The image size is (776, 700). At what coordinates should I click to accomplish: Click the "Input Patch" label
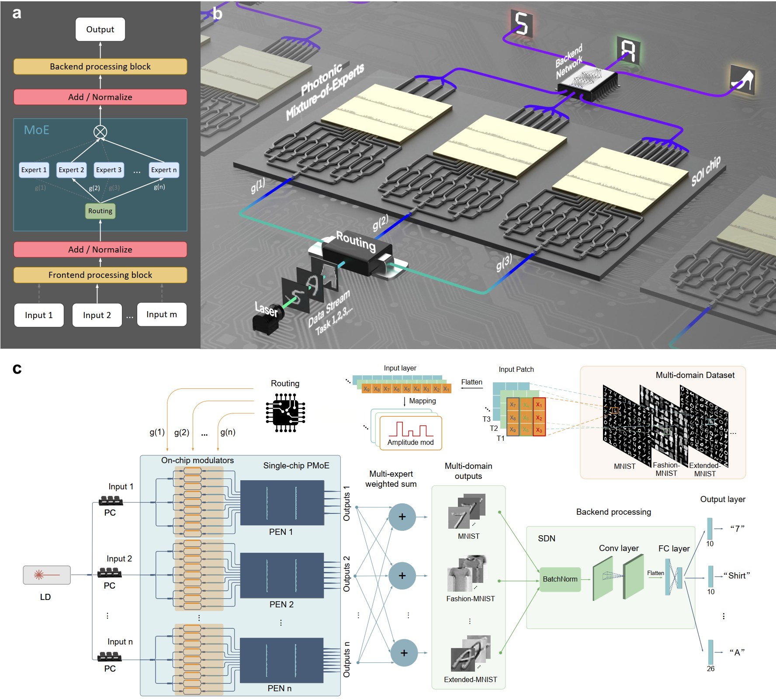(516, 370)
